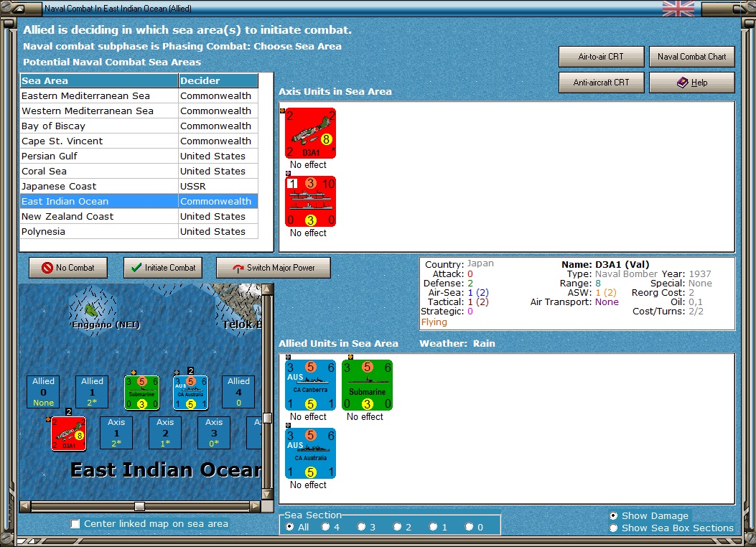Select Polynesia sea area

coord(139,231)
